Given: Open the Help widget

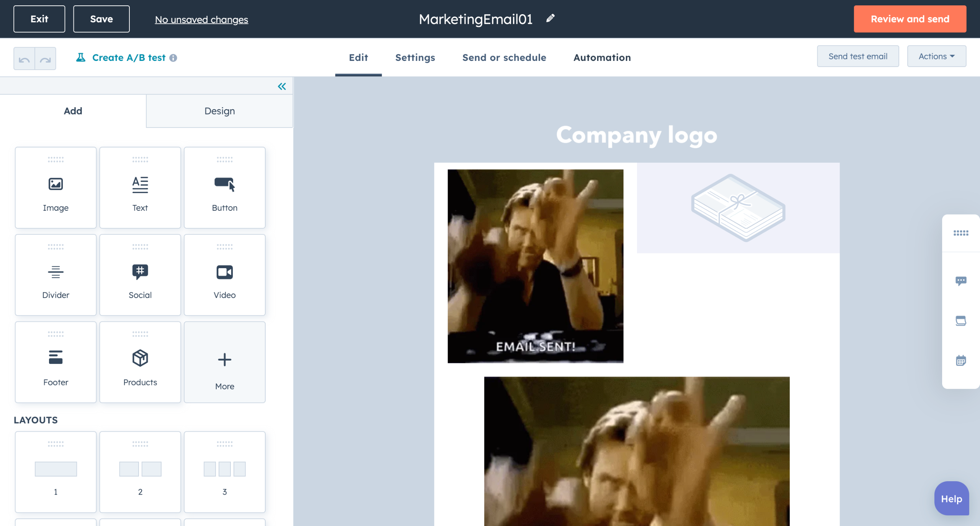Looking at the screenshot, I should (x=952, y=498).
